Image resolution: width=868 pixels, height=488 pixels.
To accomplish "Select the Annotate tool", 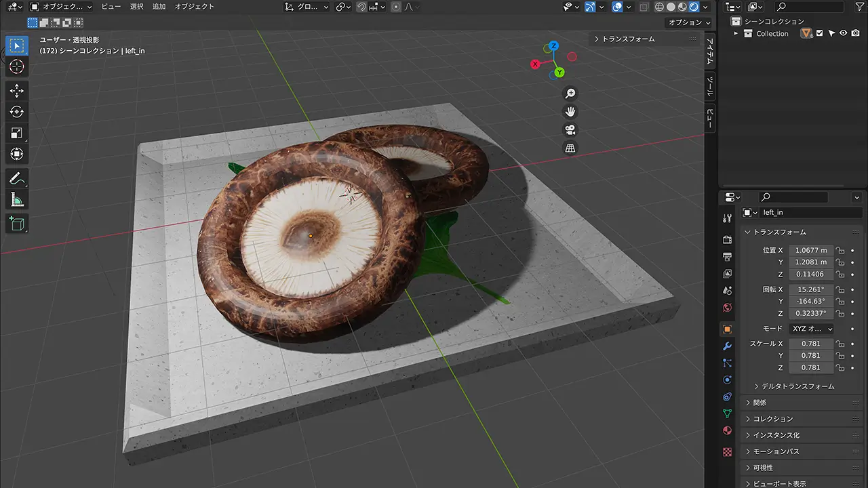I will tap(17, 179).
